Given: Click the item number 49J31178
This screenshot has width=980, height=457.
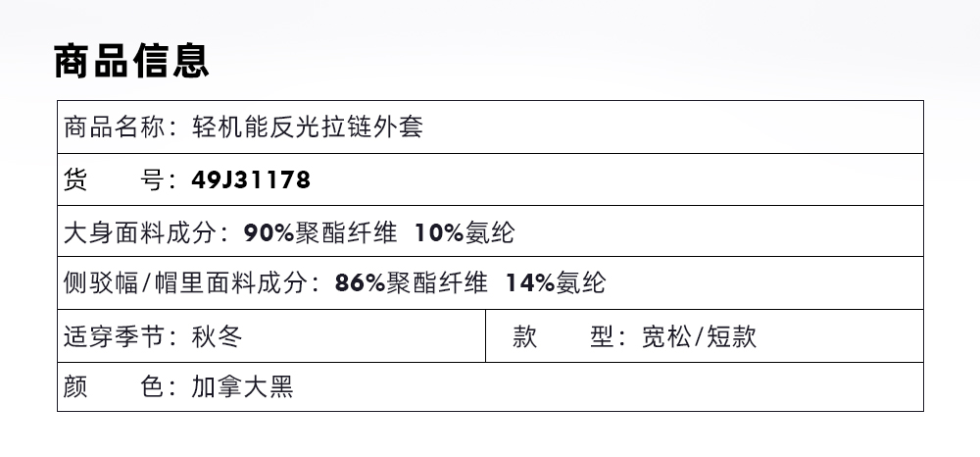Looking at the screenshot, I should 251,180.
